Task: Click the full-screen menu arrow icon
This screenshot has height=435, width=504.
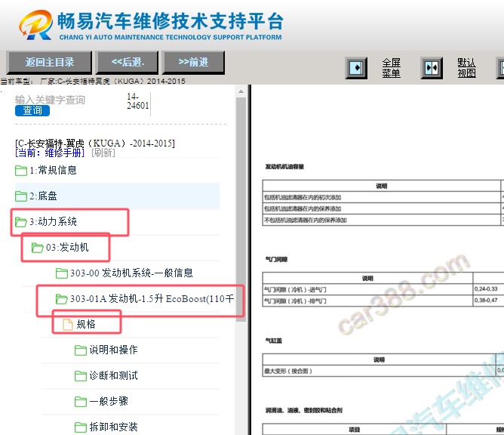Action: (x=356, y=68)
